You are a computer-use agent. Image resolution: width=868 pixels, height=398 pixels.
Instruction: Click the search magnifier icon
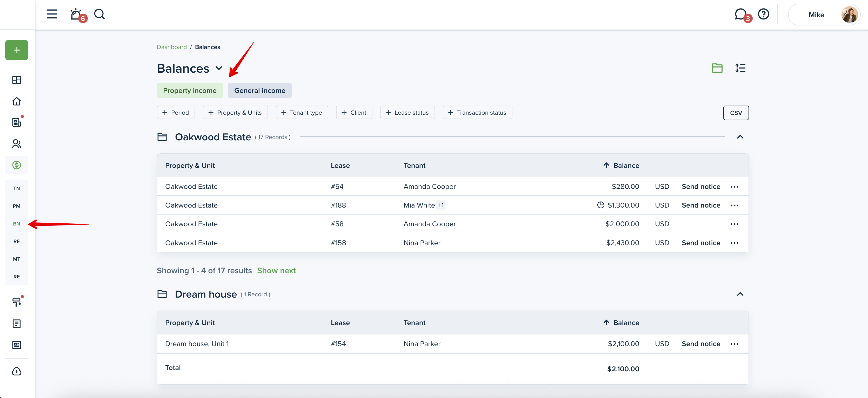point(99,14)
